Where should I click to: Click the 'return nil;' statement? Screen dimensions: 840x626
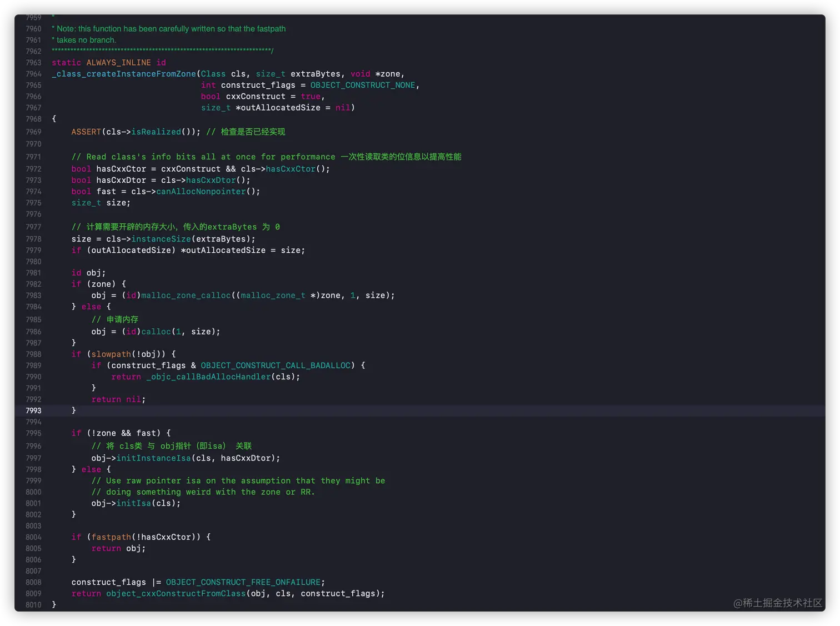(x=118, y=399)
